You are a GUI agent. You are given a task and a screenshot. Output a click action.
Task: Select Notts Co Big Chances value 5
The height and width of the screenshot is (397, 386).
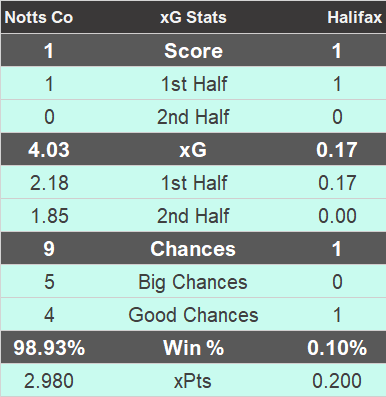pyautogui.click(x=49, y=282)
